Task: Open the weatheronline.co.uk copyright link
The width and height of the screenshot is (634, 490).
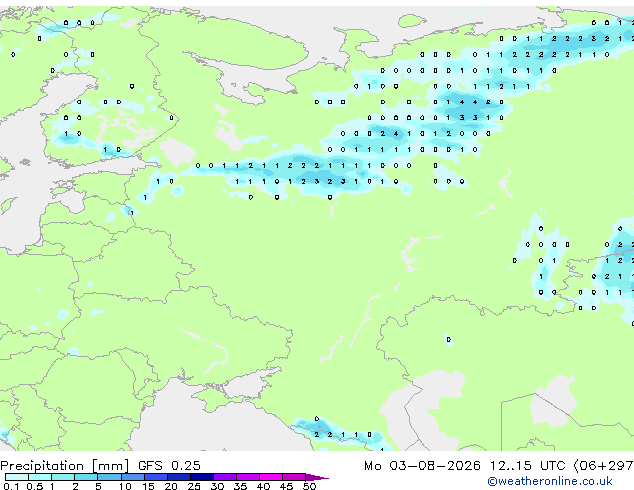Action: (x=550, y=481)
